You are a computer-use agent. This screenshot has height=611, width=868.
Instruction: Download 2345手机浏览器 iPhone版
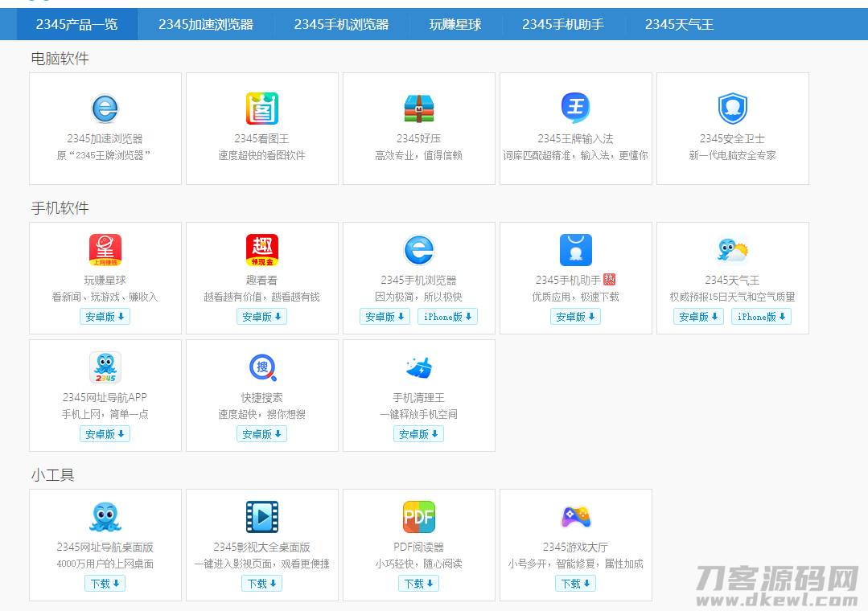click(x=447, y=317)
